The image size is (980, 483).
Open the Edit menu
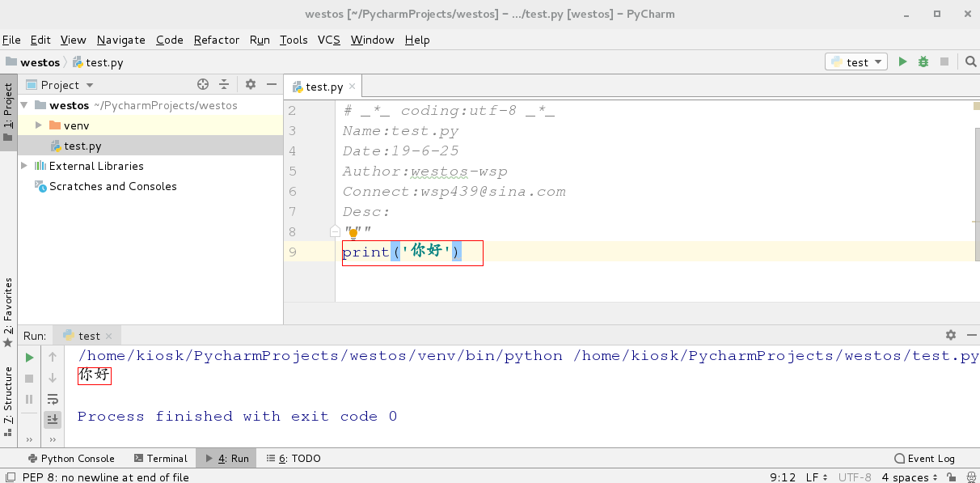coord(40,40)
